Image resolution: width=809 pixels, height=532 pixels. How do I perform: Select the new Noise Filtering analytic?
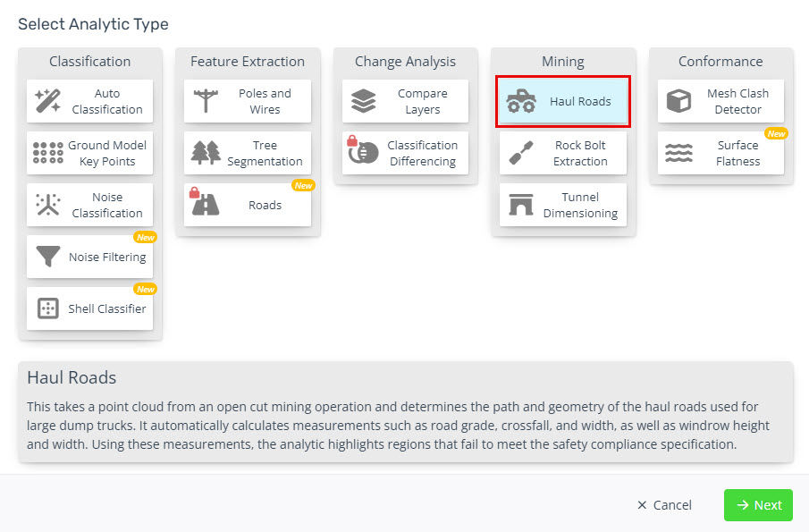pyautogui.click(x=89, y=257)
